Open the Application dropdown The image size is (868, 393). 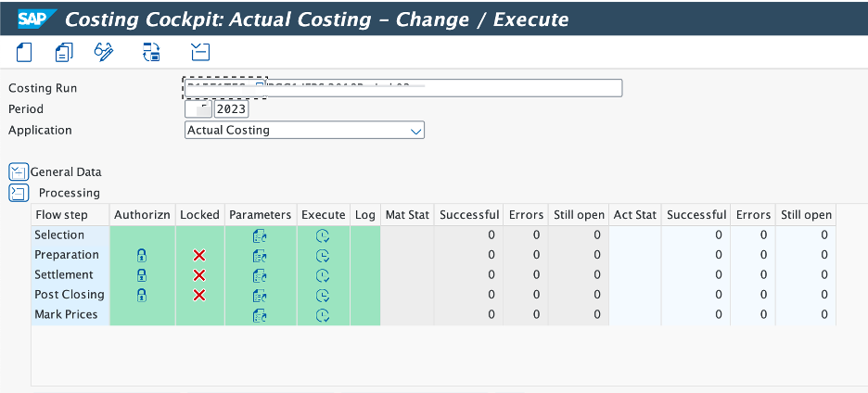click(415, 131)
